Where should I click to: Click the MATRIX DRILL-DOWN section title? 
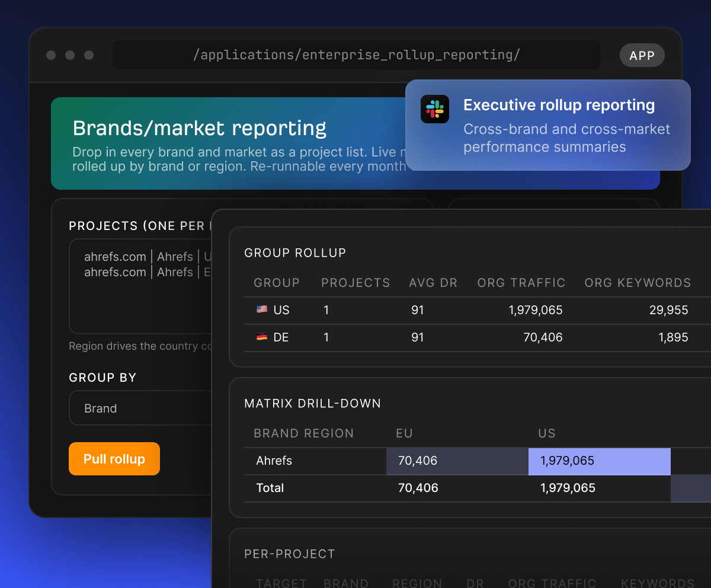pyautogui.click(x=313, y=403)
